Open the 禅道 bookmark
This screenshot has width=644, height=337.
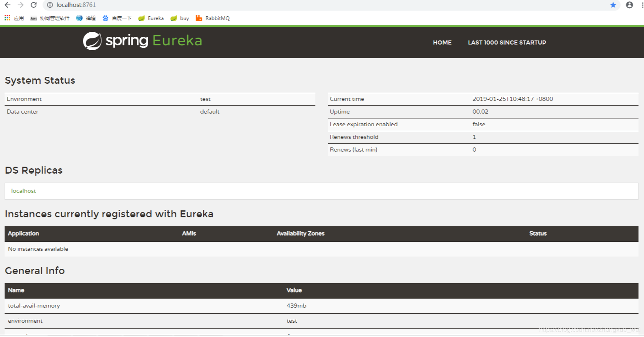click(x=86, y=18)
